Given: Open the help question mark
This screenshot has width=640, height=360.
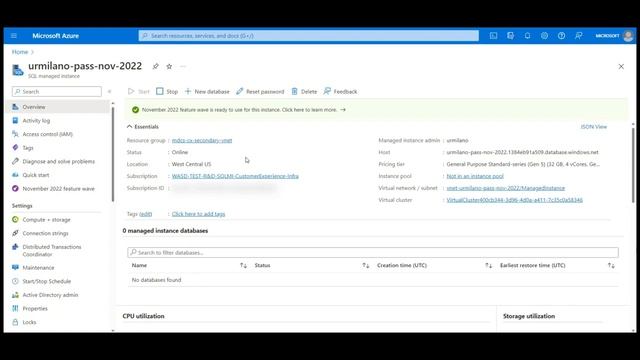Looking at the screenshot, I should 562,36.
